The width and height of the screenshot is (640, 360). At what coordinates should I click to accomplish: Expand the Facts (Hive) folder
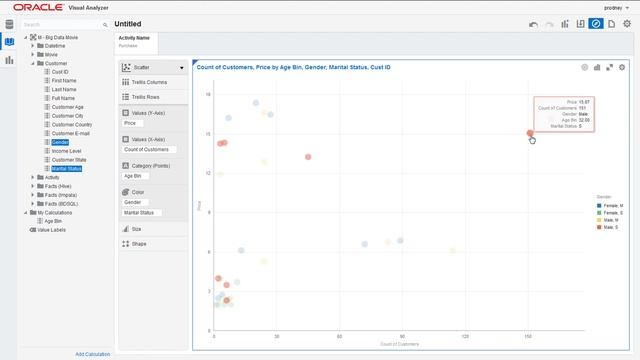(33, 186)
